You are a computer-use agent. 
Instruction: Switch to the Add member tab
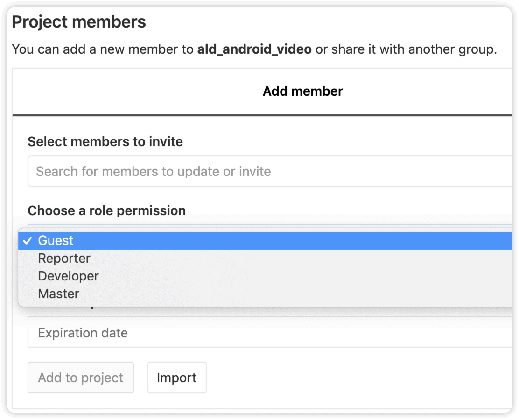[x=302, y=91]
